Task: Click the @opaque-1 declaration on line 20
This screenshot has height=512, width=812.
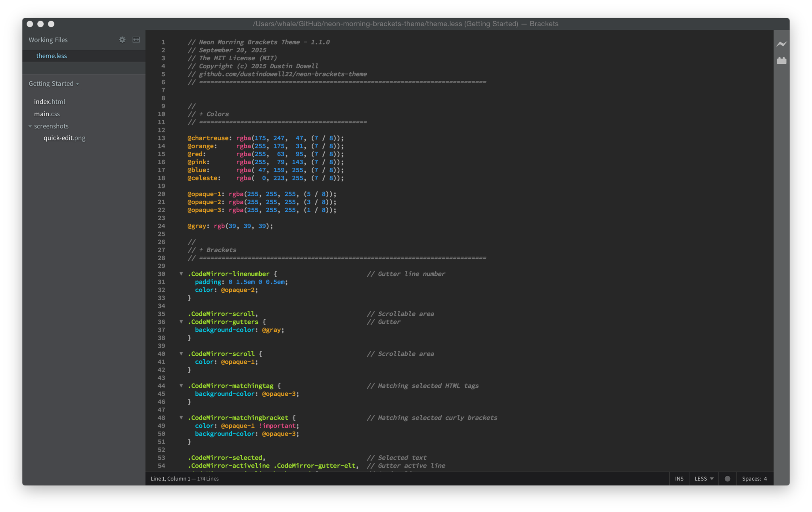Action: coord(204,194)
